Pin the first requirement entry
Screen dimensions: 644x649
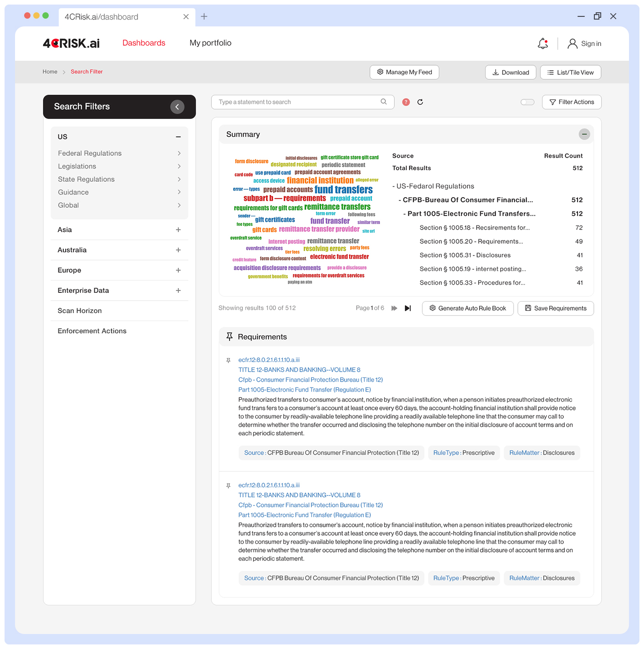pos(229,360)
